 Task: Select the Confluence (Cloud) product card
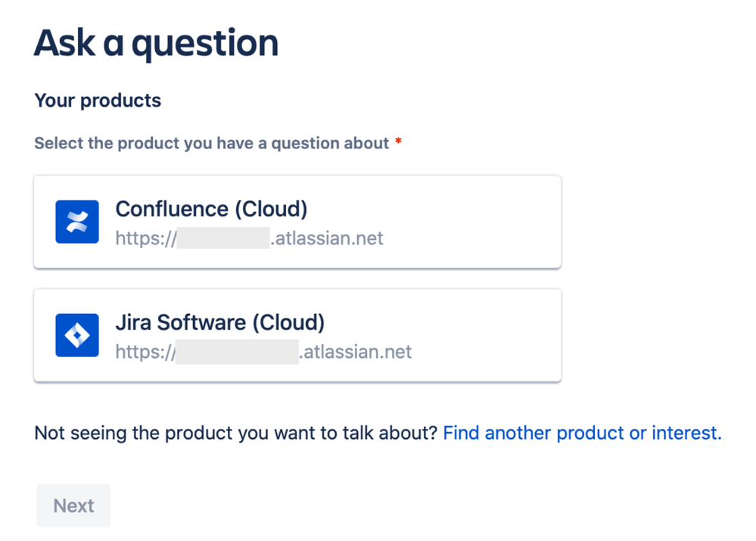pyautogui.click(x=297, y=222)
